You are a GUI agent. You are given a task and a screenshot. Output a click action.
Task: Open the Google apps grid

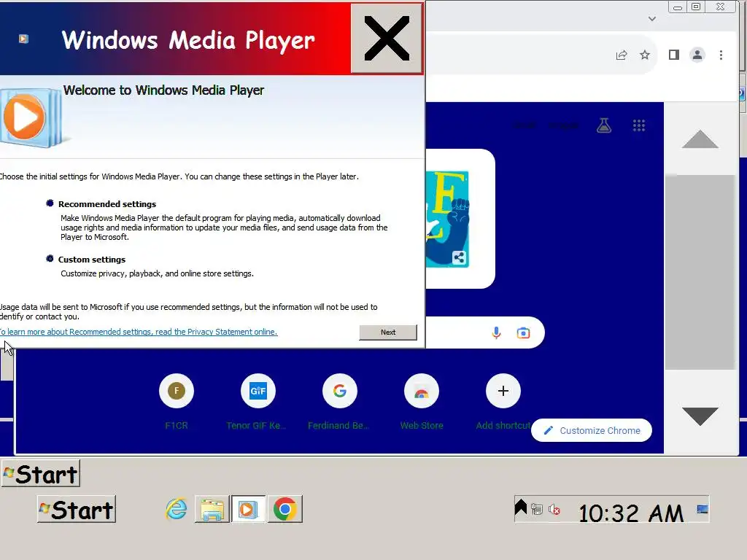(x=639, y=125)
